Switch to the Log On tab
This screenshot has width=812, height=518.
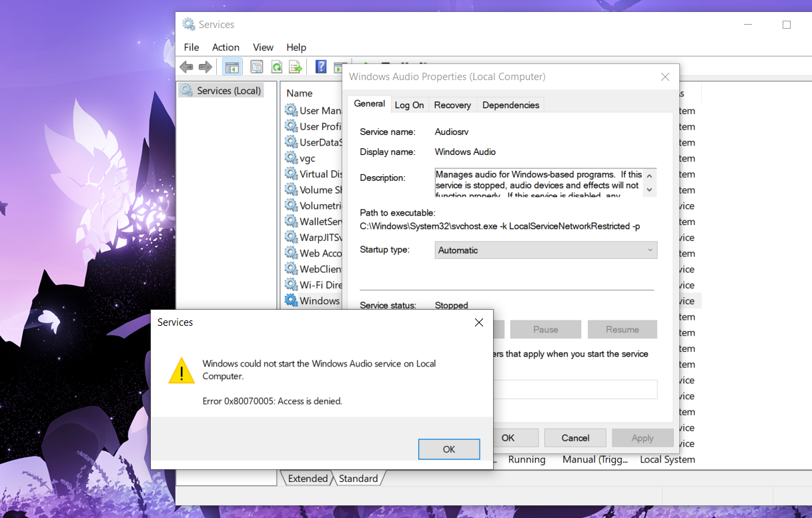(409, 105)
